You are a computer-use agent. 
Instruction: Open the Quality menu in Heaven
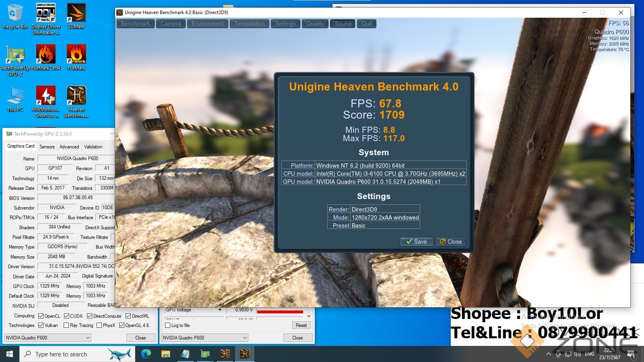(x=315, y=24)
